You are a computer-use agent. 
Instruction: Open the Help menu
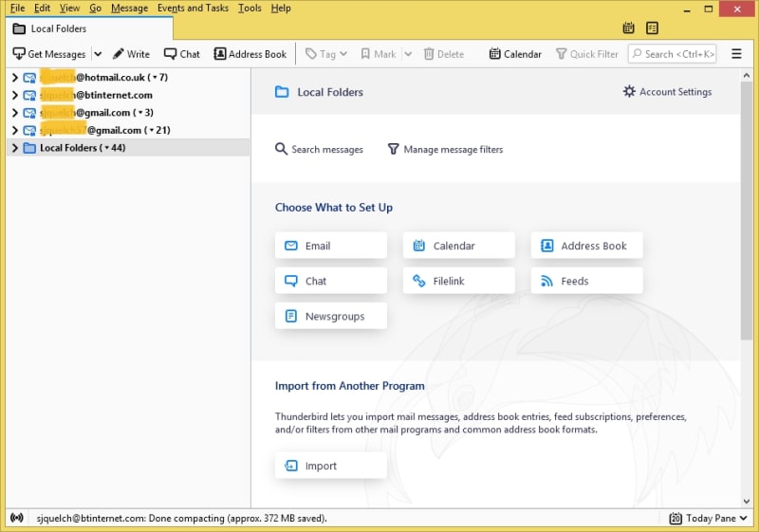281,8
